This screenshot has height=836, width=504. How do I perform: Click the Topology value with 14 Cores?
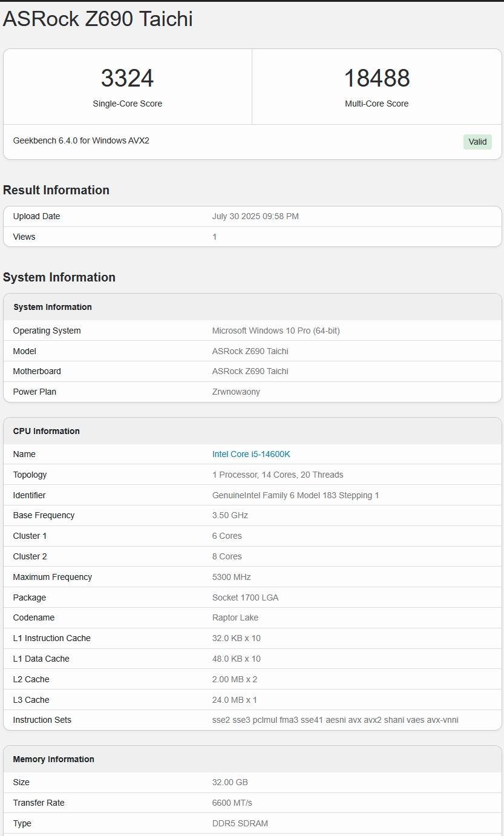click(x=278, y=475)
